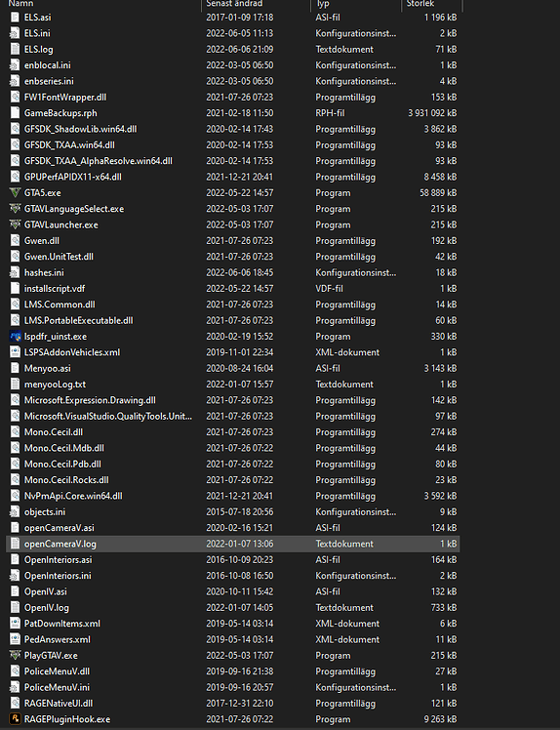
Task: Select OpenInteriors.asi
Action: [x=59, y=559]
